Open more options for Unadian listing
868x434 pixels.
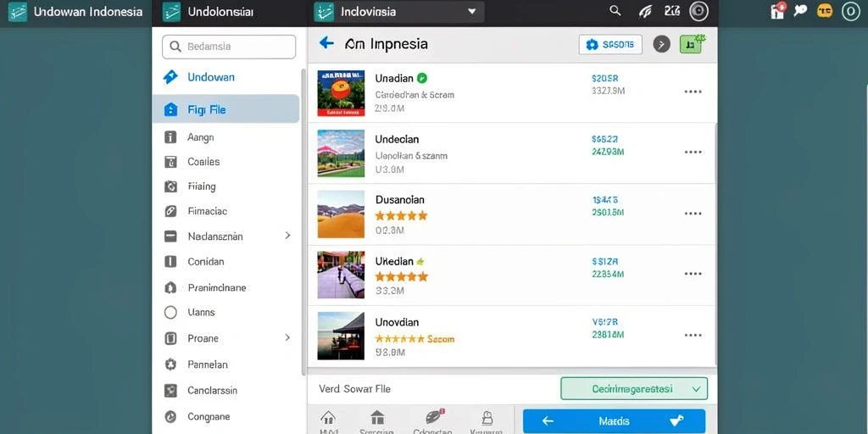point(693,92)
